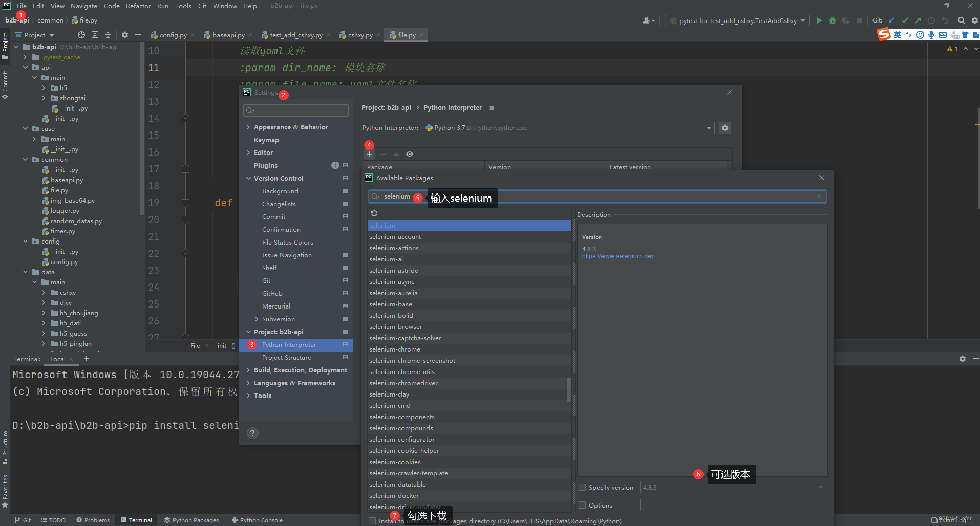This screenshot has height=526, width=980.
Task: Collapse the Version Control section
Action: 248,178
